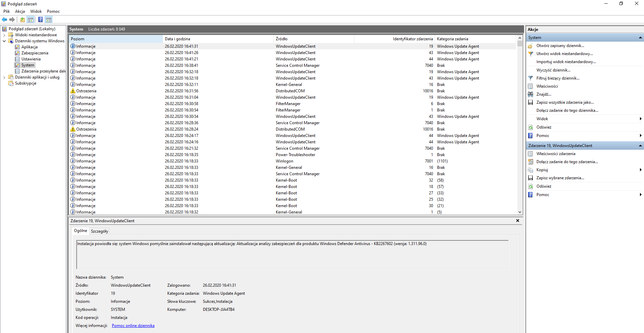Switch to the 'Szczegóły' tab

tap(99, 231)
